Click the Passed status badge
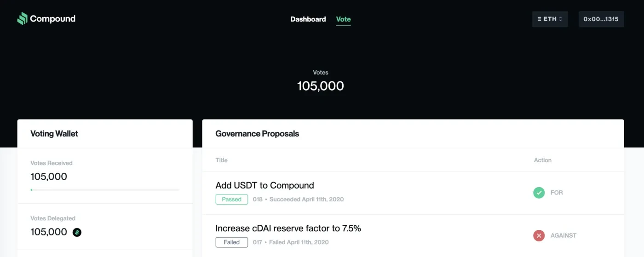The width and height of the screenshot is (644, 257). (231, 200)
